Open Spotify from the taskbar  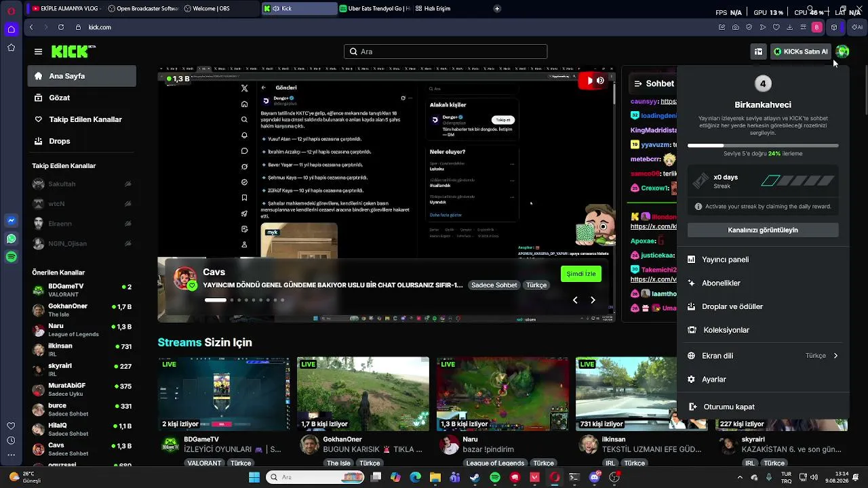click(x=495, y=477)
